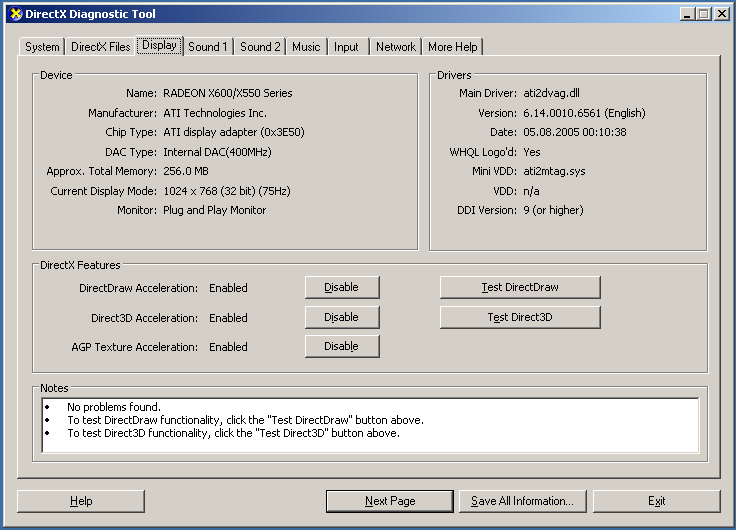Viewport: 736px width, 530px height.
Task: Switch to the System tab
Action: click(42, 47)
